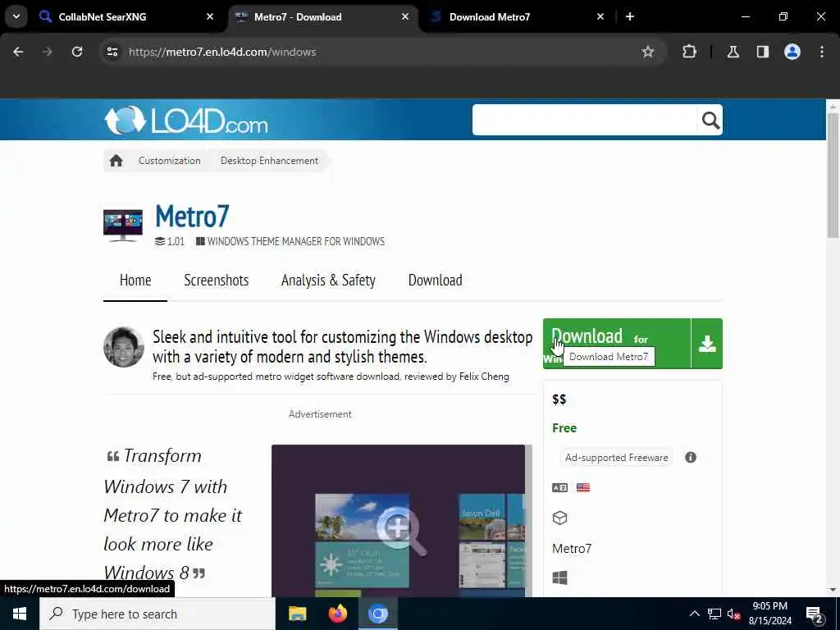This screenshot has height=630, width=840.
Task: View site information icon in address bar
Action: coord(112,52)
